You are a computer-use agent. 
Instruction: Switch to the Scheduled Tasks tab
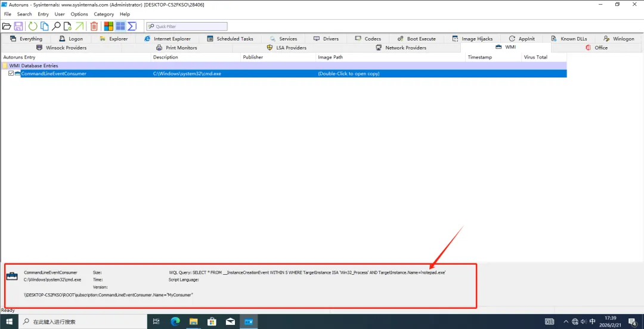pyautogui.click(x=230, y=39)
